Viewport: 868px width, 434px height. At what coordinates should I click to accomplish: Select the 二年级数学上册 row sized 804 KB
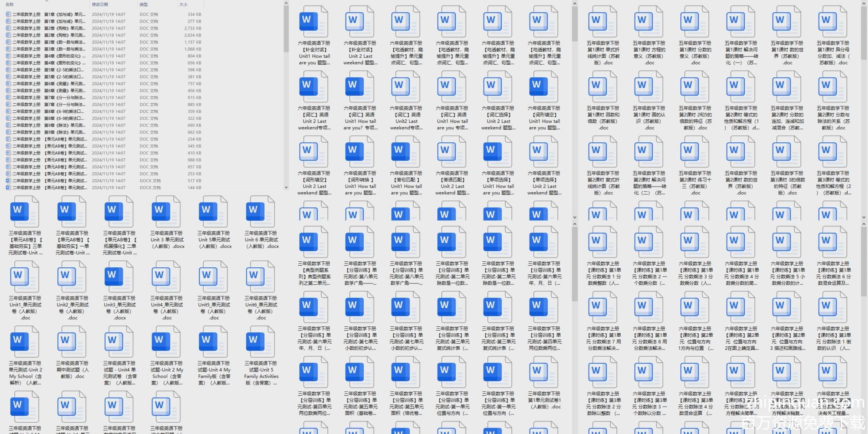(x=104, y=56)
